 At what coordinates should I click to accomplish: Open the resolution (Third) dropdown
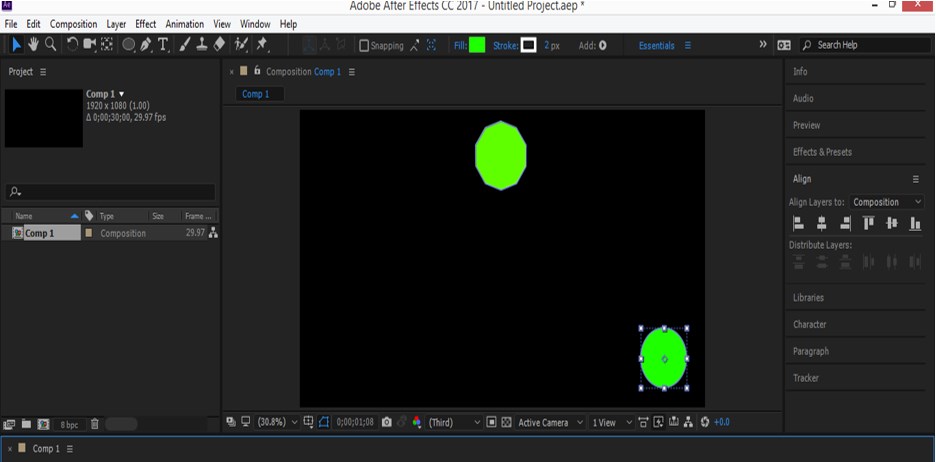click(455, 422)
